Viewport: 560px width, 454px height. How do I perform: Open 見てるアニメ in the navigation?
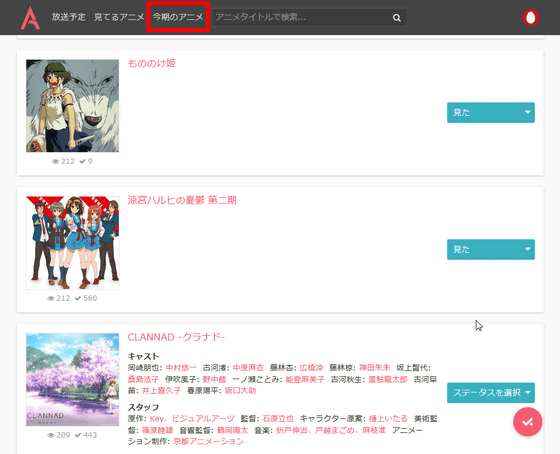[x=119, y=17]
